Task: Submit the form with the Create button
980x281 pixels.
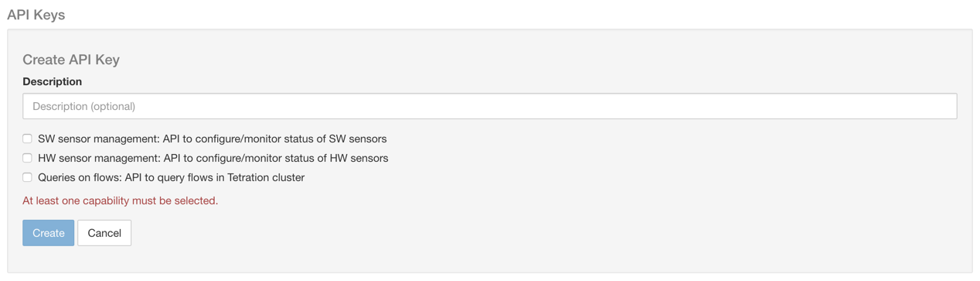Action: coord(48,233)
